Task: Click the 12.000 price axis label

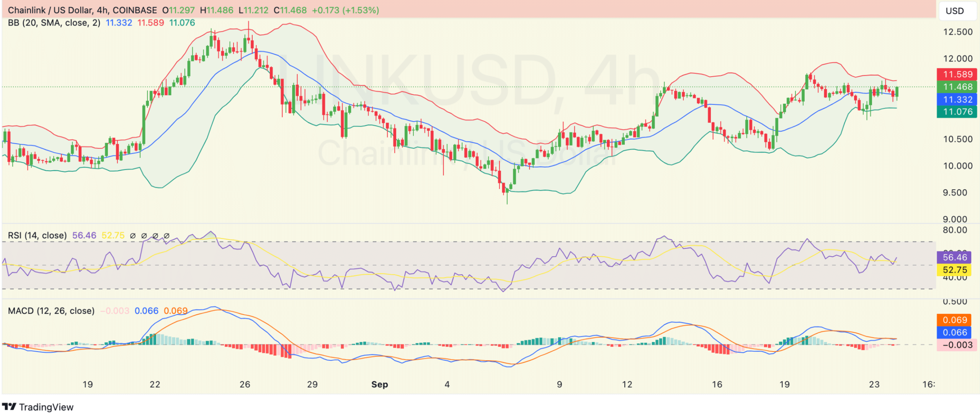Action: 958,59
